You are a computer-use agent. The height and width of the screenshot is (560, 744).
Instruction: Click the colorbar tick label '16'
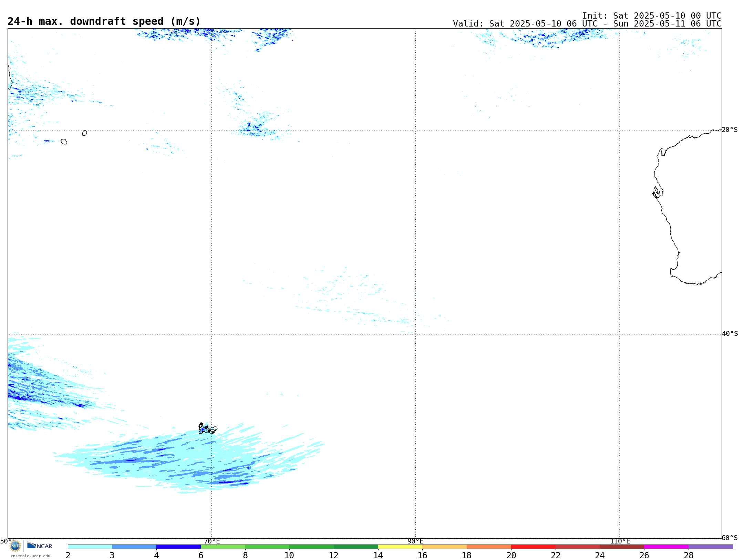pos(423,556)
